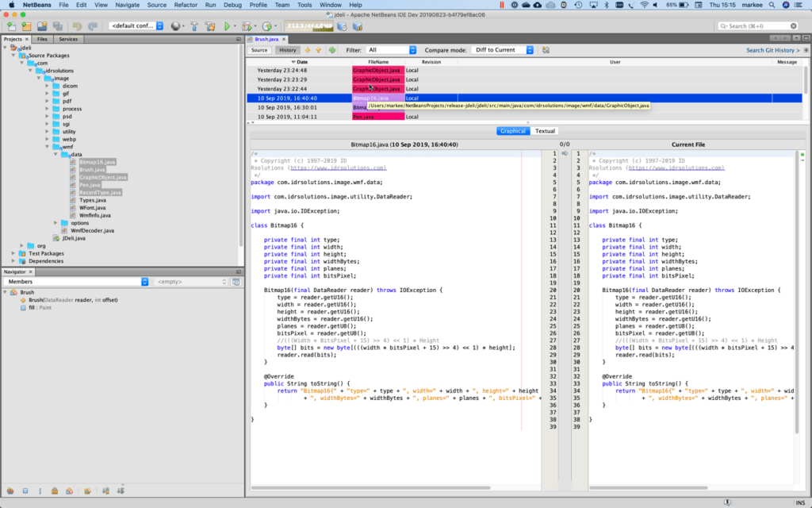Open the Filter dropdown set to All
The height and width of the screenshot is (508, 812).
tap(391, 50)
